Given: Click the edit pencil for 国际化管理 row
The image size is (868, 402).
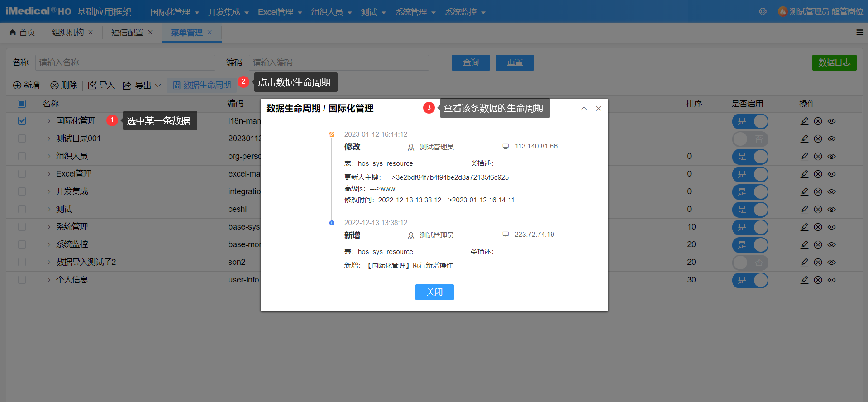Looking at the screenshot, I should coord(804,121).
